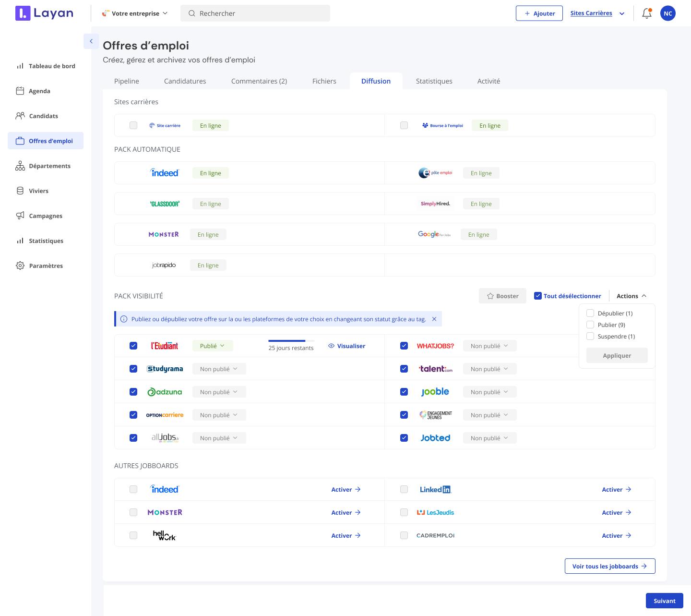The width and height of the screenshot is (691, 616).
Task: Collapse the sidebar with arrow button
Action: click(x=91, y=41)
